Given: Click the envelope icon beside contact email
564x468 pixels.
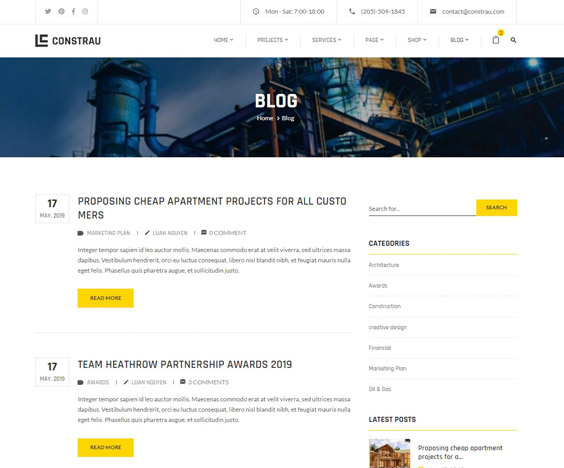Looking at the screenshot, I should tap(433, 12).
